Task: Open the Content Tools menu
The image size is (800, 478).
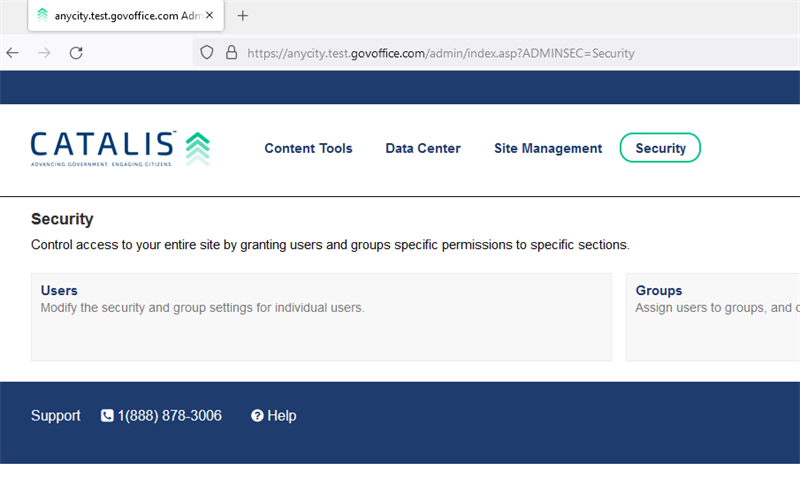Action: click(x=308, y=148)
